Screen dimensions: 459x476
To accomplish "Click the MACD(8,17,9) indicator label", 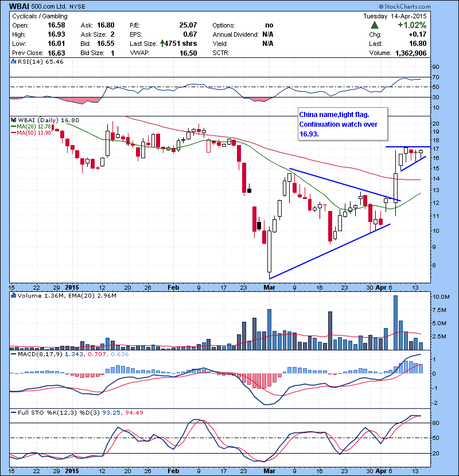I will click(40, 354).
